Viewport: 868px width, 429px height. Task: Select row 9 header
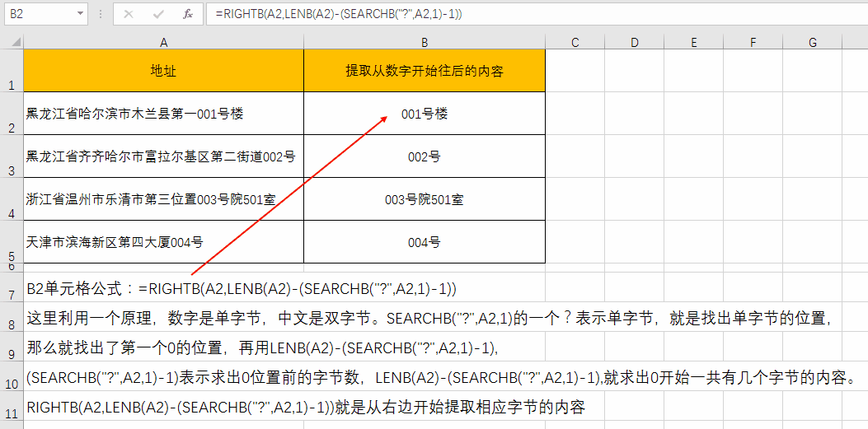pos(12,347)
